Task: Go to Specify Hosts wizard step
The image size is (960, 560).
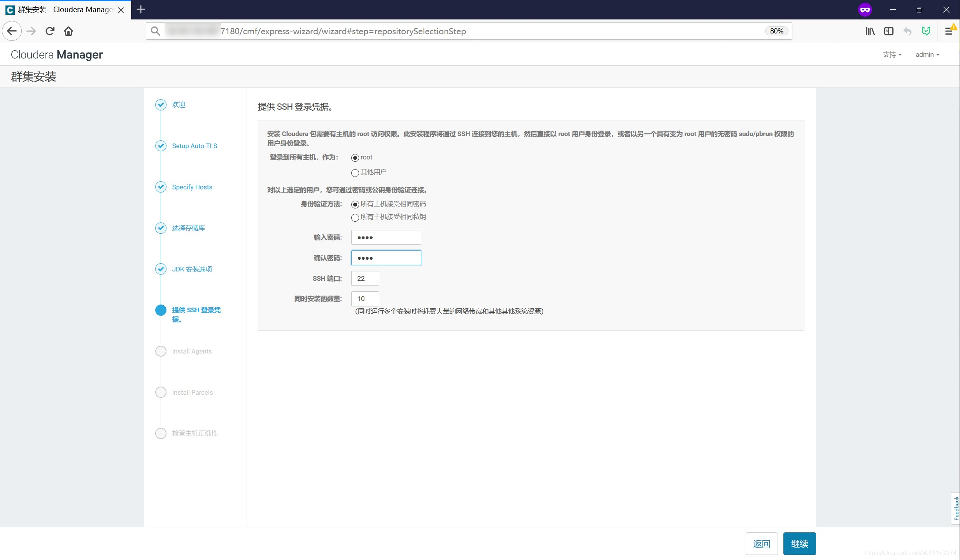Action: pyautogui.click(x=192, y=187)
